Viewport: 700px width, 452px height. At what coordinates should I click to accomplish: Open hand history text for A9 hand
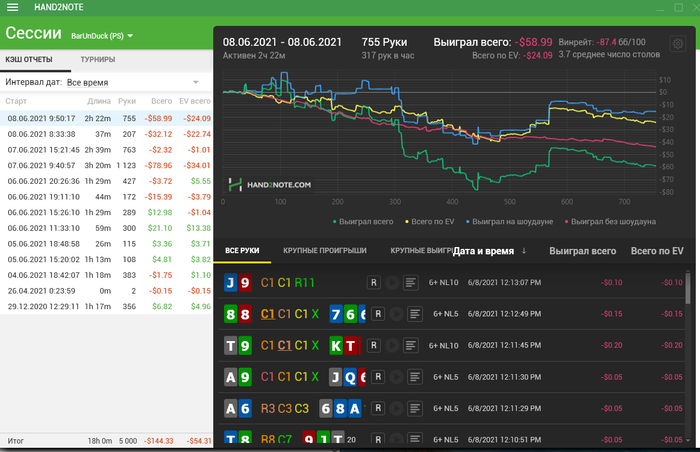(415, 377)
